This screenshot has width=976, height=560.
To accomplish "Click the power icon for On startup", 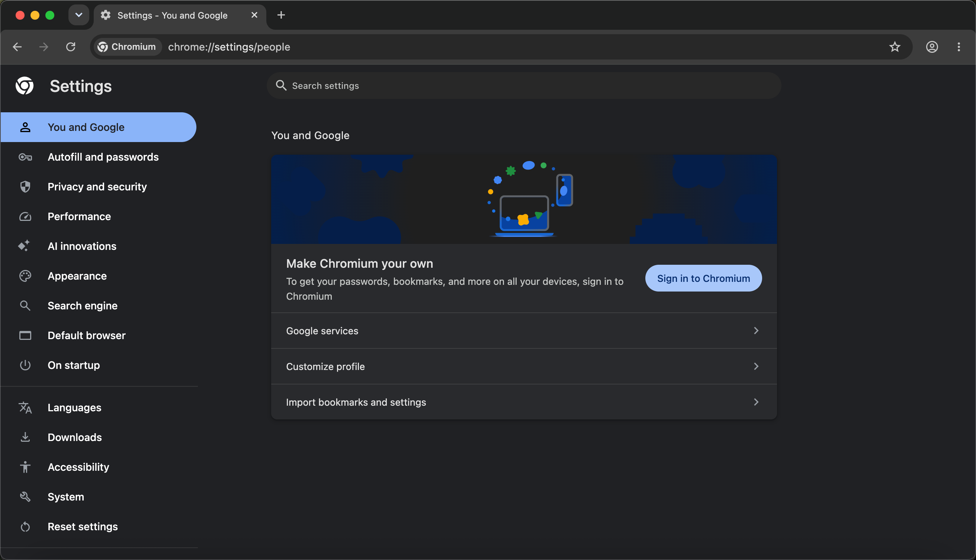I will point(25,365).
